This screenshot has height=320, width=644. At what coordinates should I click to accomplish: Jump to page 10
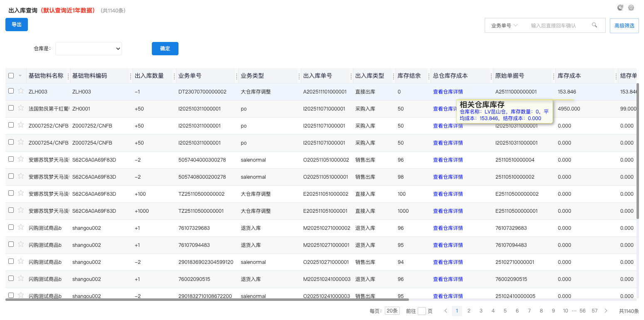(x=565, y=311)
